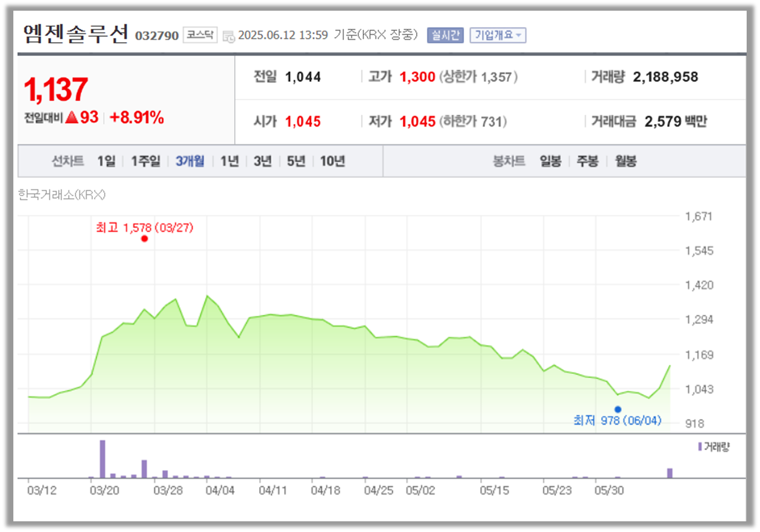Click the 918 y-axis price label
The height and width of the screenshot is (532, 760).
pos(695,424)
